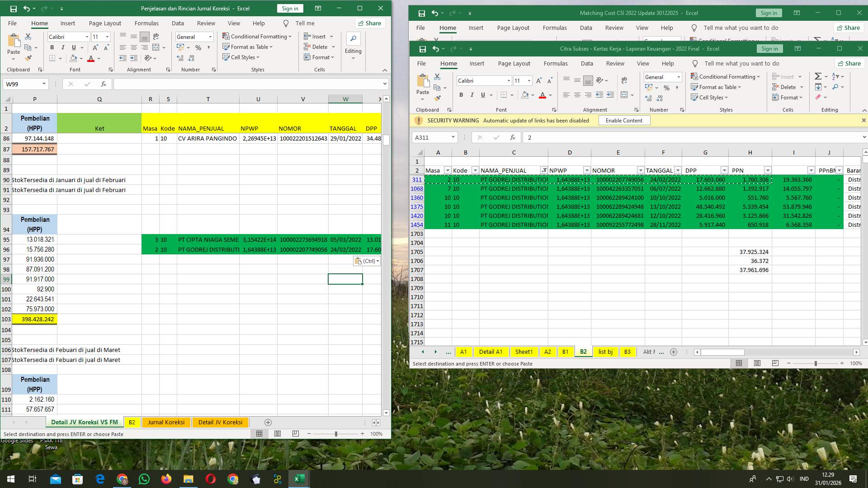Open the NAMA_PENJUAL column filter dropdown
868x488 pixels.
544,170
